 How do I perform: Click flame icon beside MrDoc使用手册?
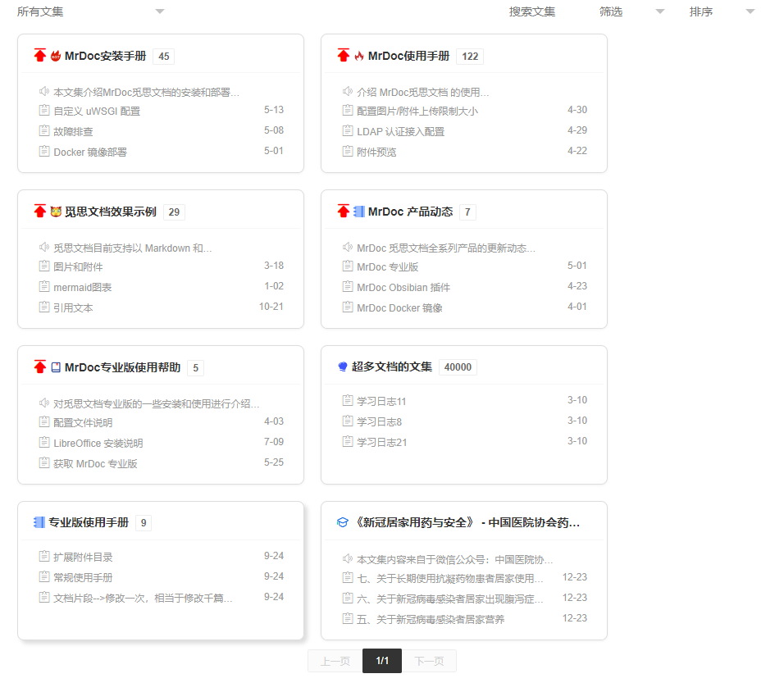pos(359,56)
